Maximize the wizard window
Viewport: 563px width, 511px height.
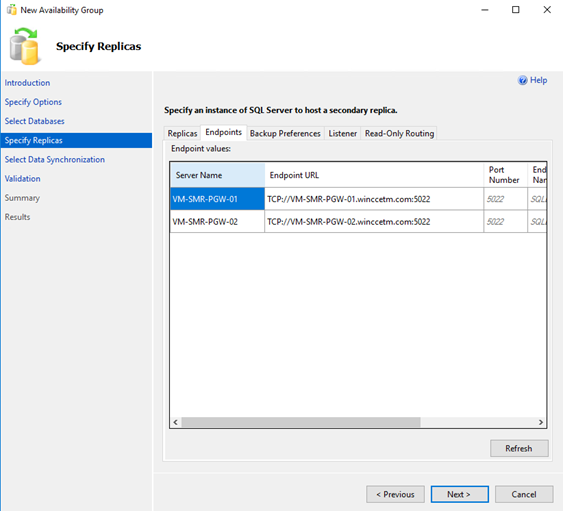pos(516,10)
